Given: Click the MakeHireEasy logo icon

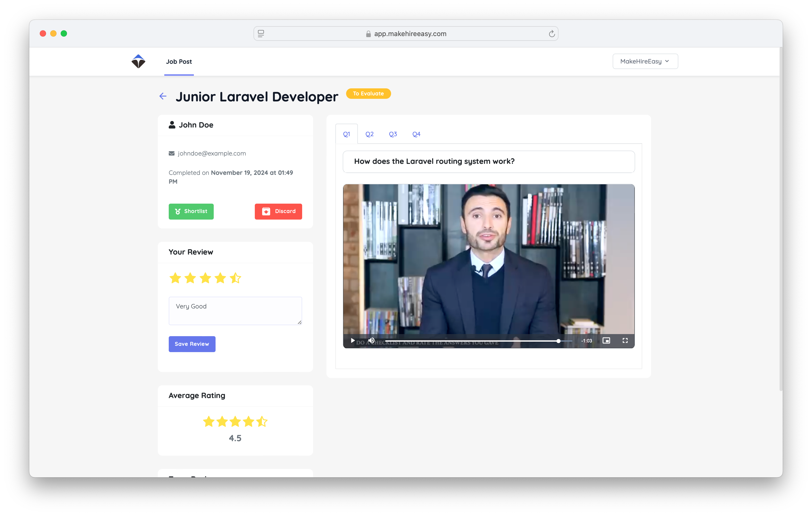Looking at the screenshot, I should pos(138,61).
